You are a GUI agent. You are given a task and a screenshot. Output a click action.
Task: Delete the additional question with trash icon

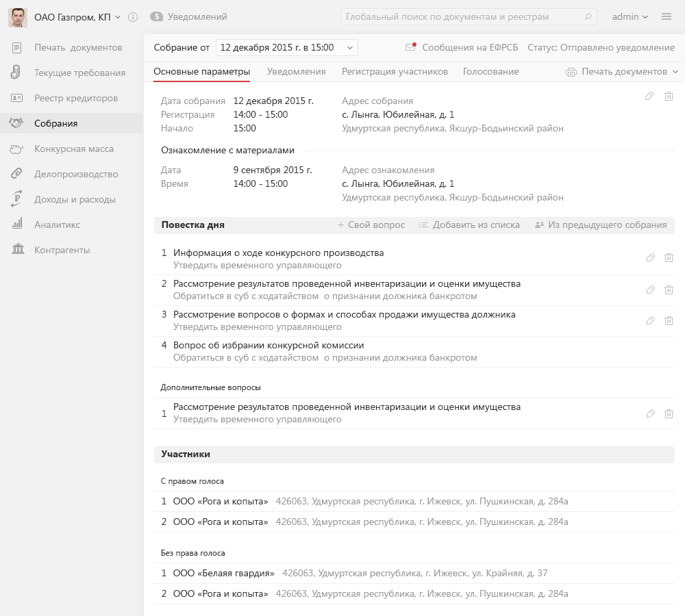click(x=669, y=413)
